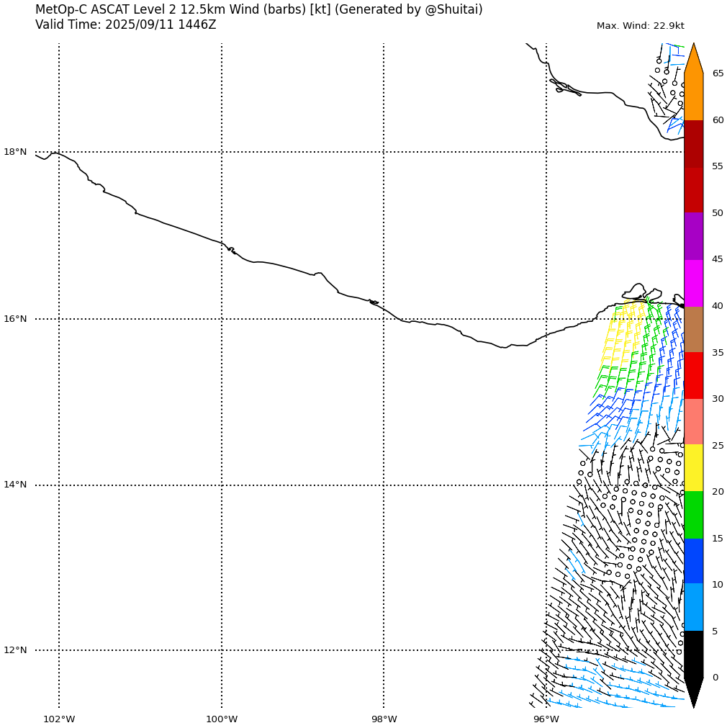Image resolution: width=727 pixels, height=728 pixels.
Task: Click the orange 60-65 kt colorbar segment
Action: click(694, 96)
